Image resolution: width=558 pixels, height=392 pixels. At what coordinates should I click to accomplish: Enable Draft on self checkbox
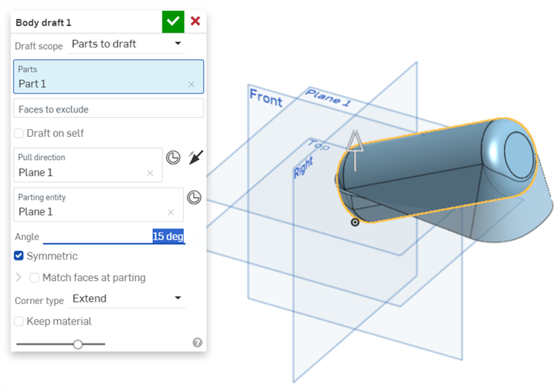click(18, 133)
